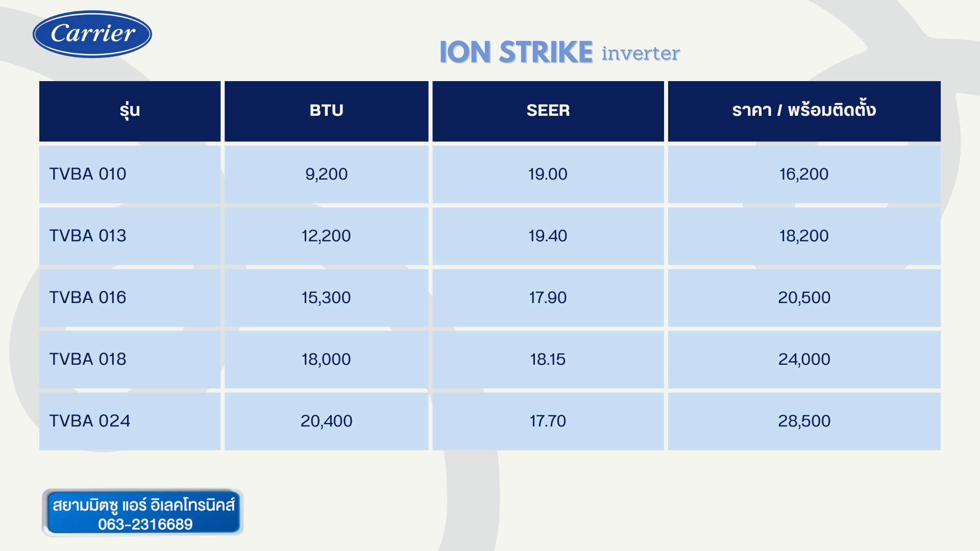Click the TVBA 018 model cell
Screen dimensions: 980x551
[130, 359]
